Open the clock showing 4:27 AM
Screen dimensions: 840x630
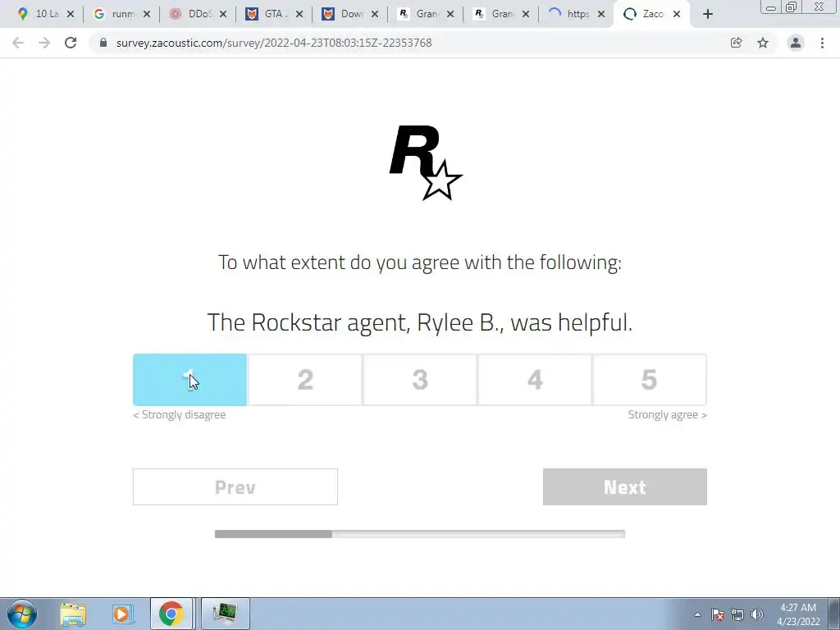point(798,614)
